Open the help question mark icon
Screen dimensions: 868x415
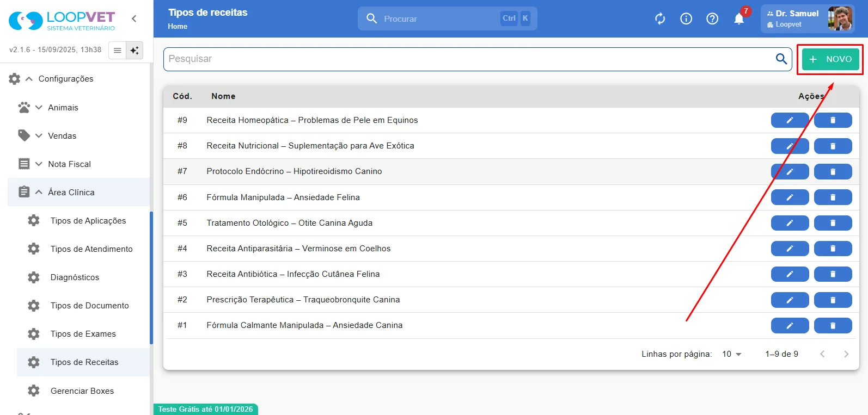point(712,19)
